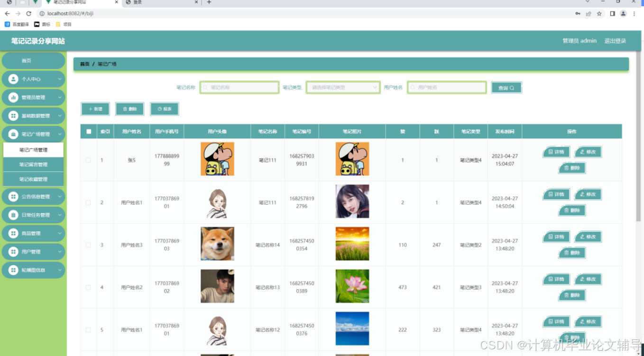Image resolution: width=644 pixels, height=356 pixels.
Task: Click the 笔记广场管理 briefcase icon
Action: (13, 134)
